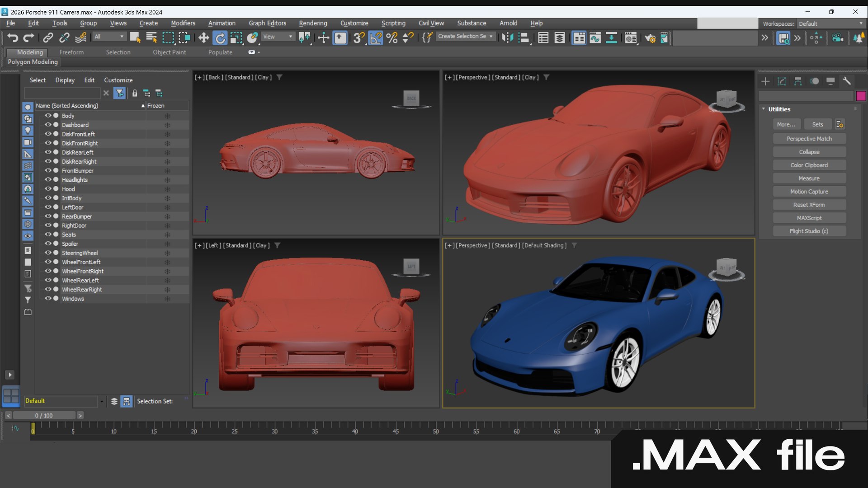Open Select by Name dialog icon
Image resolution: width=868 pixels, height=488 pixels.
point(151,38)
